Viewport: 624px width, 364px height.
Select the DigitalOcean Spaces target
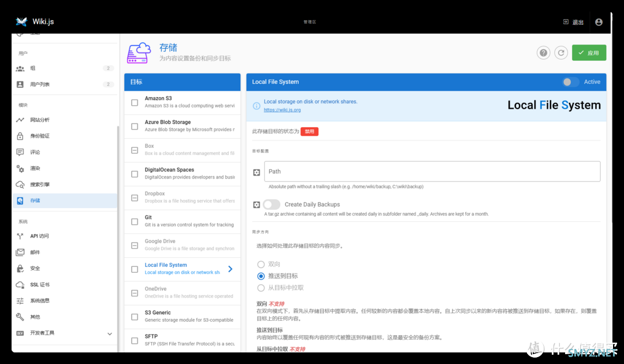(x=182, y=174)
